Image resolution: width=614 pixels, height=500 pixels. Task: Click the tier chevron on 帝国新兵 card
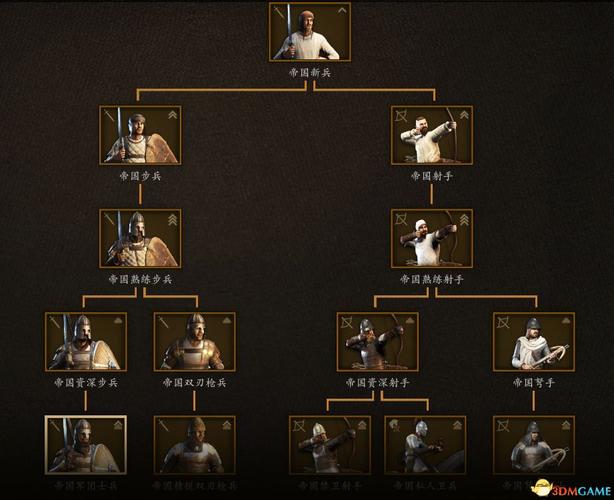(342, 10)
